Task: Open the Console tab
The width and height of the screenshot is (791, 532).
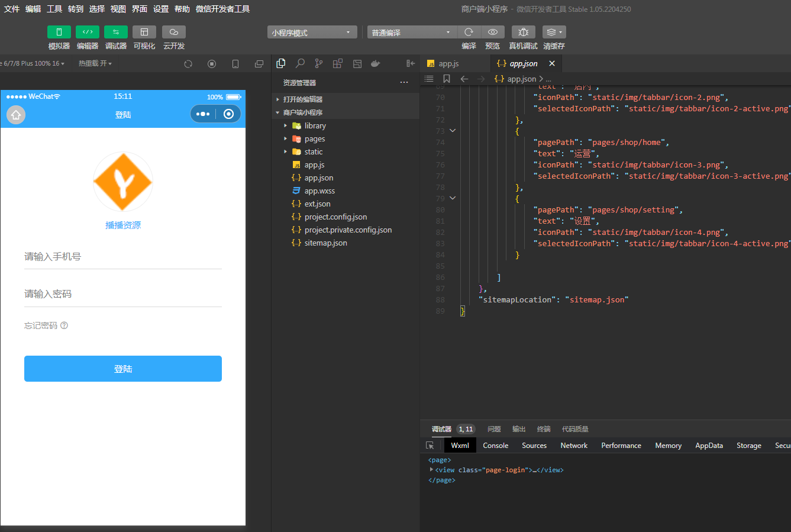Action: [x=495, y=446]
